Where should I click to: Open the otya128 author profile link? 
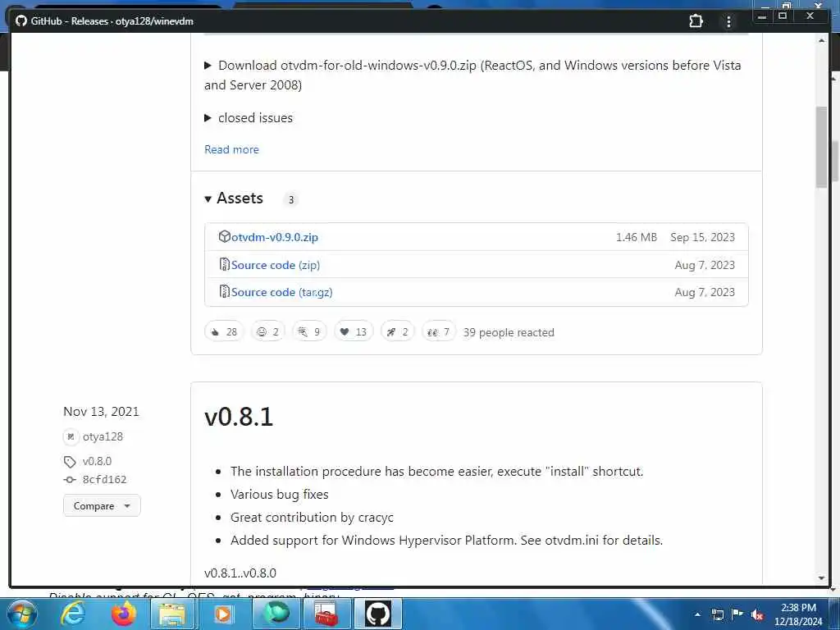tap(103, 436)
